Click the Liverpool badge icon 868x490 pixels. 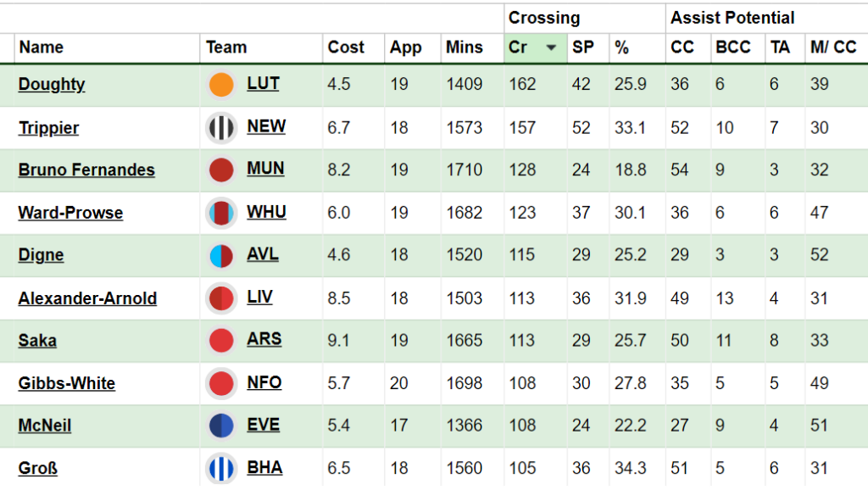221,298
